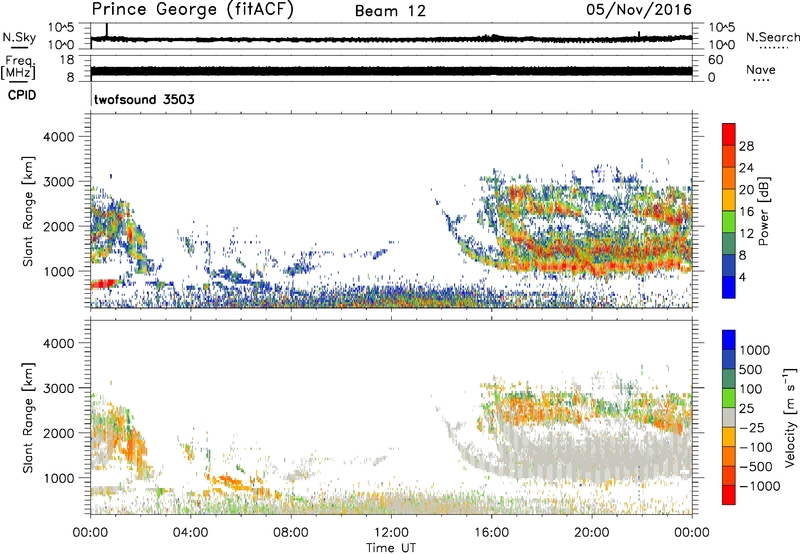This screenshot has height=554, width=800.
Task: Click the '20:00' time axis tick label
Action: click(591, 533)
